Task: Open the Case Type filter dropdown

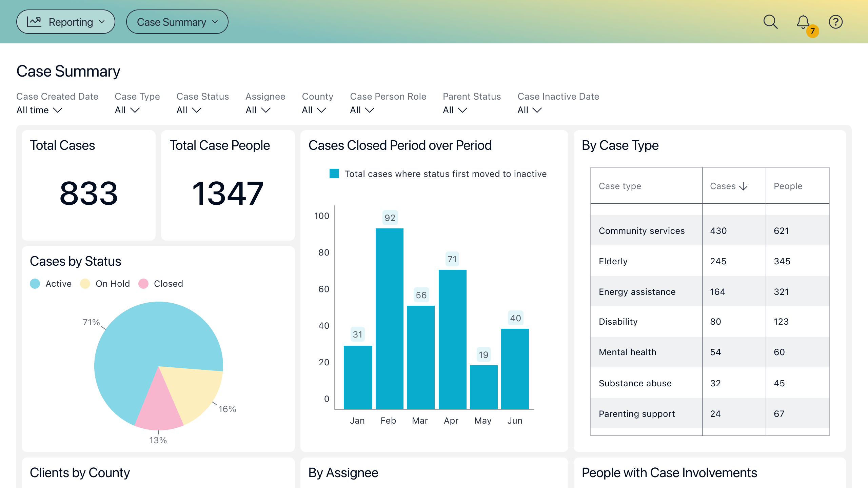Action: 127,110
